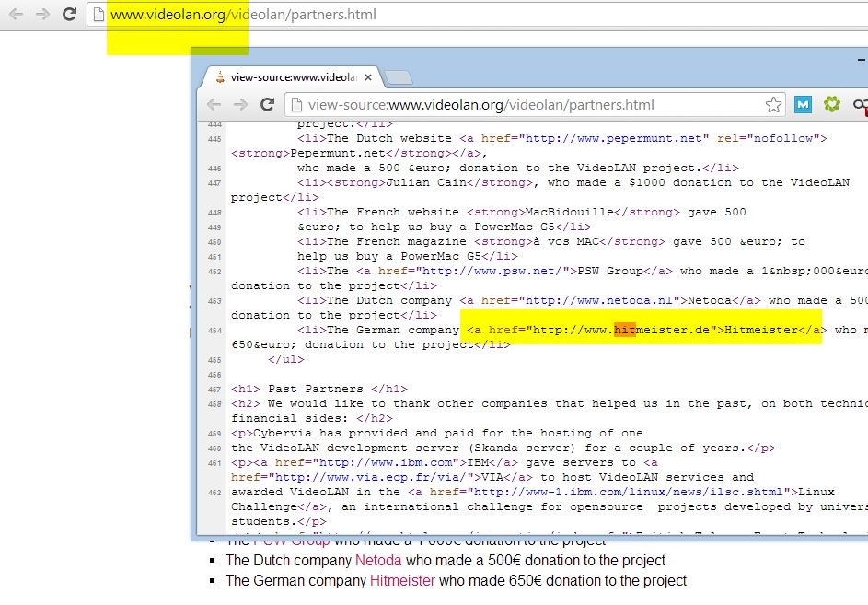Go back in view-source window

point(214,104)
